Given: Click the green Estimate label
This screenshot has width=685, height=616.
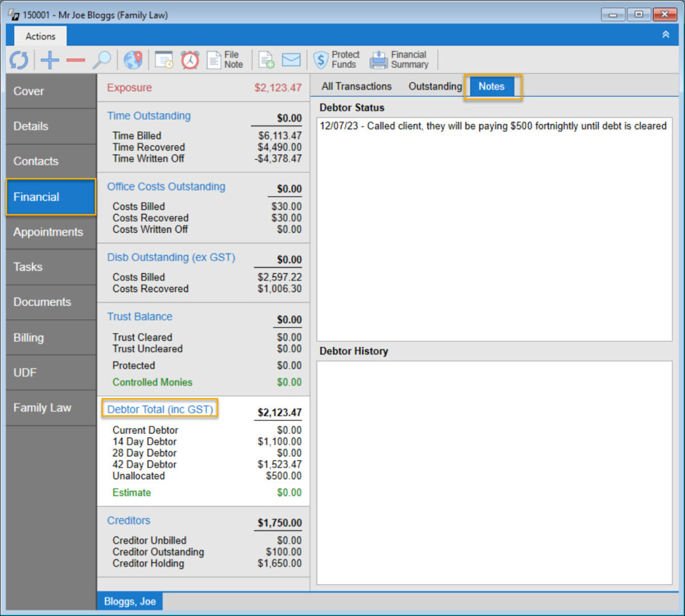Looking at the screenshot, I should coord(132,493).
